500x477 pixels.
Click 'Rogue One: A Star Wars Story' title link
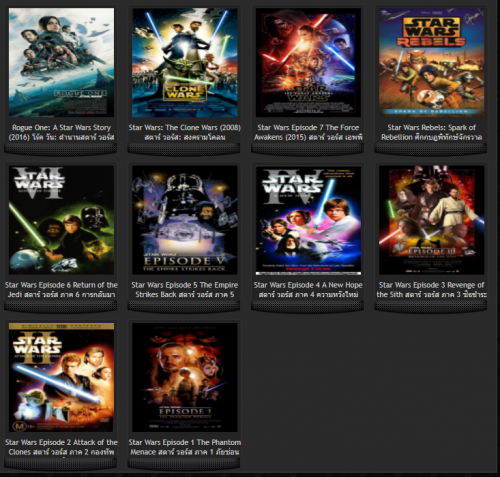61,132
